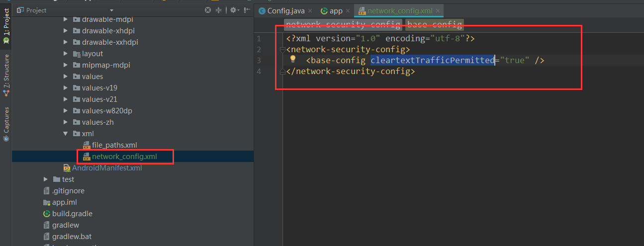Click the base-config breadcrumb

click(435, 24)
